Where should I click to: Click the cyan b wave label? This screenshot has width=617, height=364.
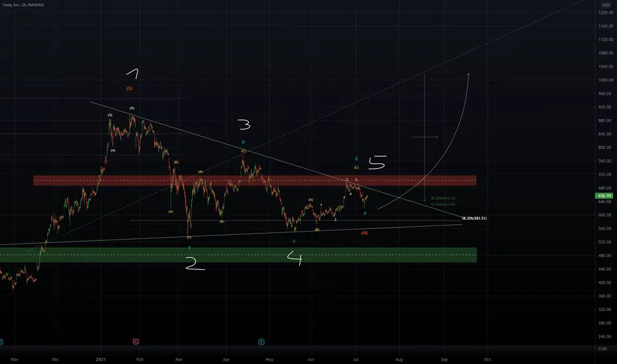click(x=243, y=142)
